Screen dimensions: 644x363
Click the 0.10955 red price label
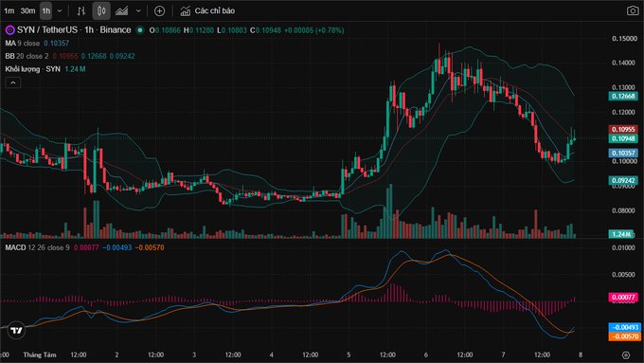(623, 130)
